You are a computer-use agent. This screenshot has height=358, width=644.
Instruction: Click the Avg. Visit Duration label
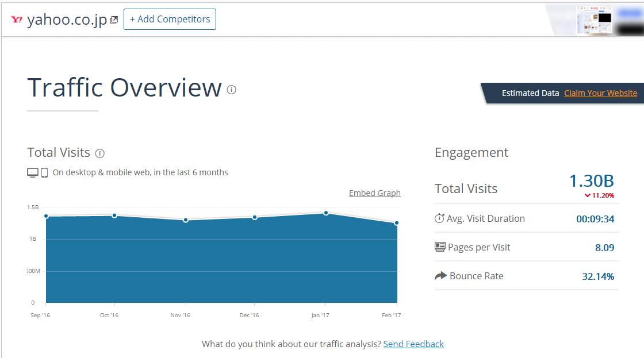[486, 218]
